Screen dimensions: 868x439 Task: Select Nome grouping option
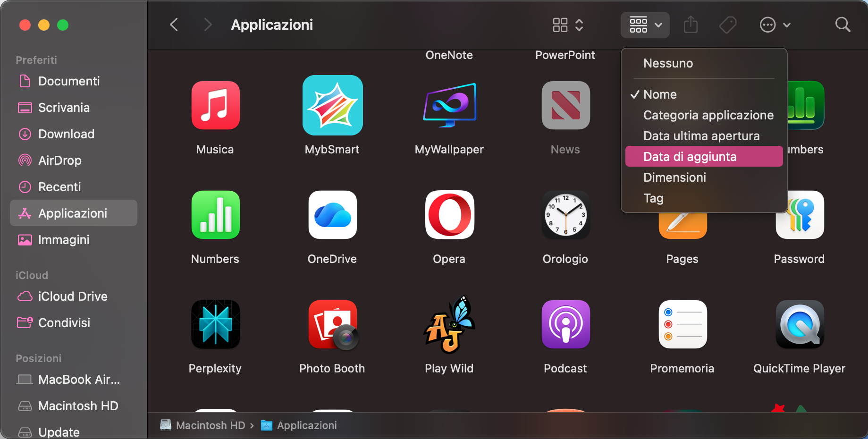coord(704,94)
